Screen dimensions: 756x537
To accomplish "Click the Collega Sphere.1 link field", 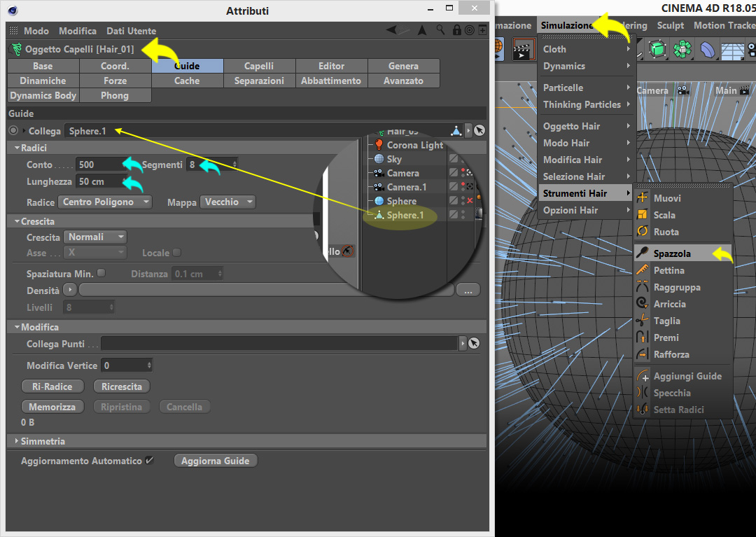I will click(264, 131).
